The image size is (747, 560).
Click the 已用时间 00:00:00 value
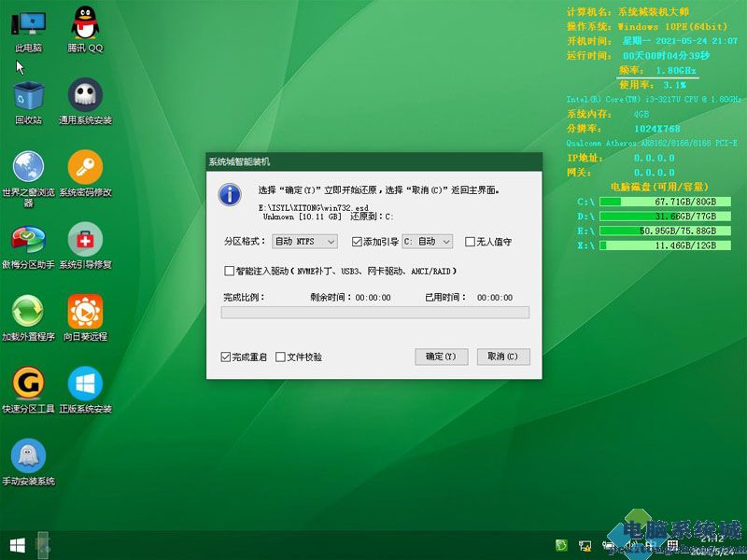[495, 298]
